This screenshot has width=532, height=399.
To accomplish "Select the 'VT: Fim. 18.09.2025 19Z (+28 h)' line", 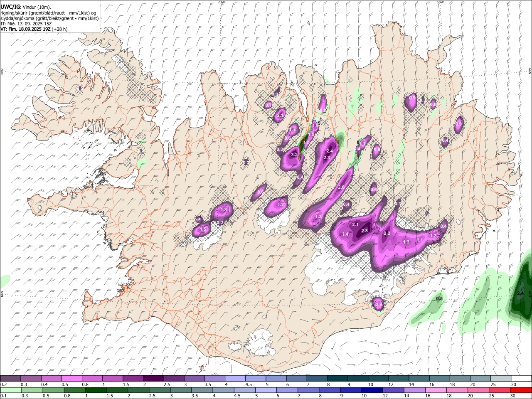I will pos(34,29).
